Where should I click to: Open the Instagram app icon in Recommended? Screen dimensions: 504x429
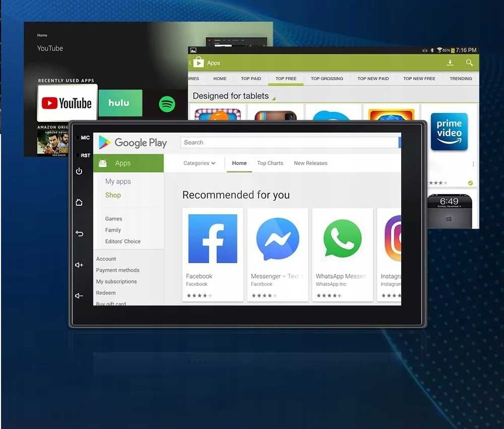[393, 238]
